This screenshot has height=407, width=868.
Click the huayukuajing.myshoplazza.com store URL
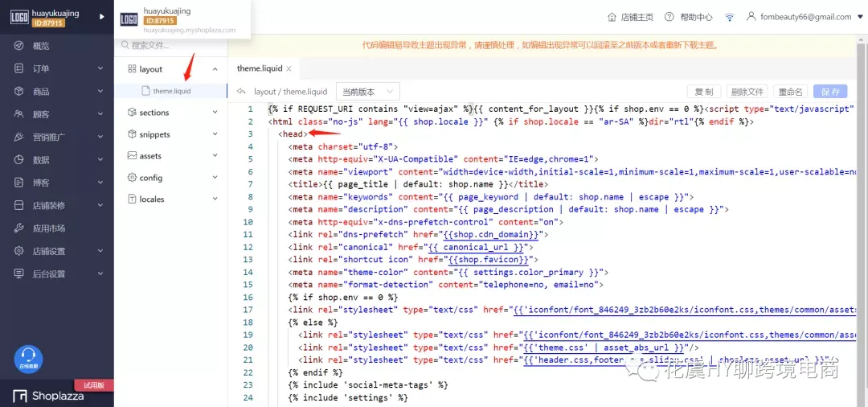(x=190, y=31)
